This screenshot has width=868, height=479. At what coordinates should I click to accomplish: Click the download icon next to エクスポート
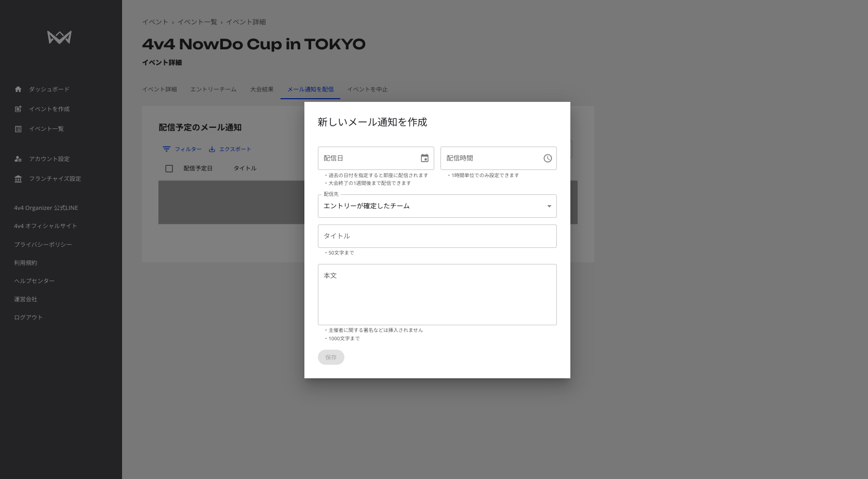(212, 149)
